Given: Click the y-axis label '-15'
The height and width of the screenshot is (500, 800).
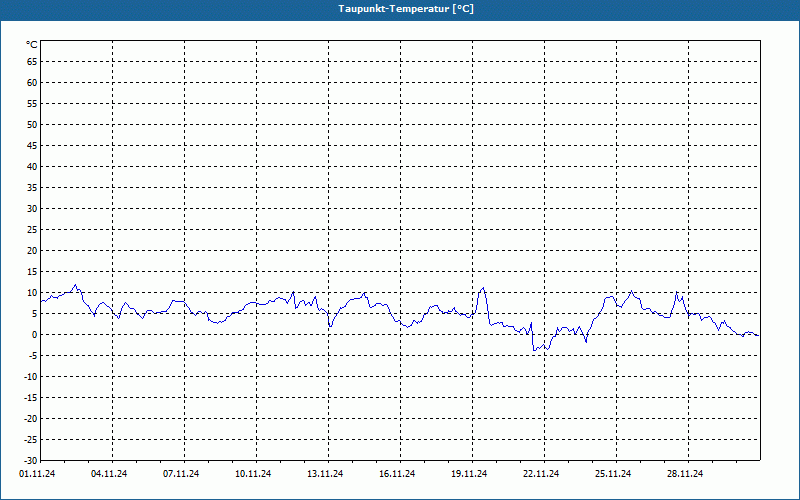Looking at the screenshot, I should pyautogui.click(x=31, y=397).
